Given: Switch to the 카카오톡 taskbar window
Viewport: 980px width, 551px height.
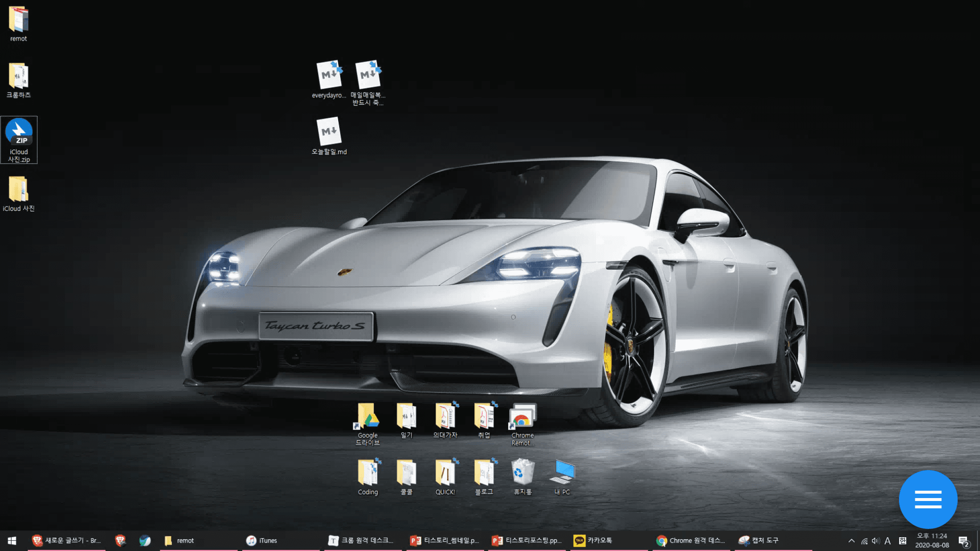Looking at the screenshot, I should pos(609,540).
